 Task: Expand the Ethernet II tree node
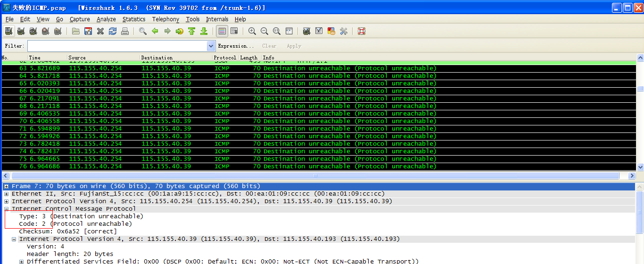tap(6, 194)
